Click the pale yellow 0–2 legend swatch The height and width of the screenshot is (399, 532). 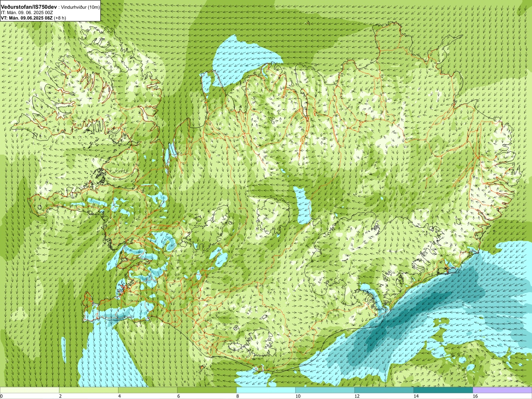tap(30, 390)
